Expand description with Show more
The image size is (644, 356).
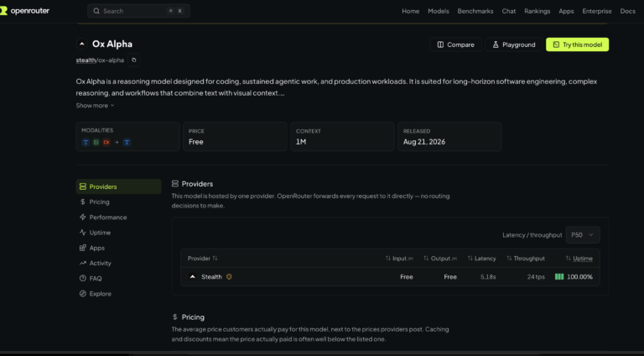click(x=95, y=106)
